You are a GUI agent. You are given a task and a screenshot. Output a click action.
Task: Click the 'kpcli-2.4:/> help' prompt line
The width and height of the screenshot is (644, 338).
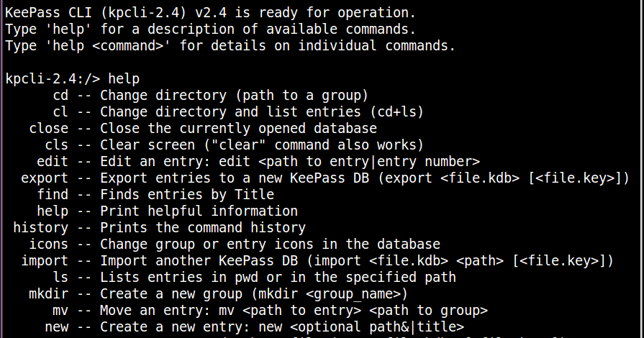72,78
